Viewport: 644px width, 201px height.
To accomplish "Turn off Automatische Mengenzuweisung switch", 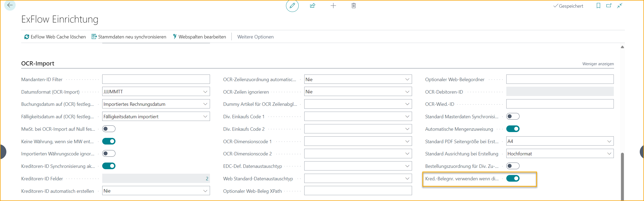I will click(513, 129).
